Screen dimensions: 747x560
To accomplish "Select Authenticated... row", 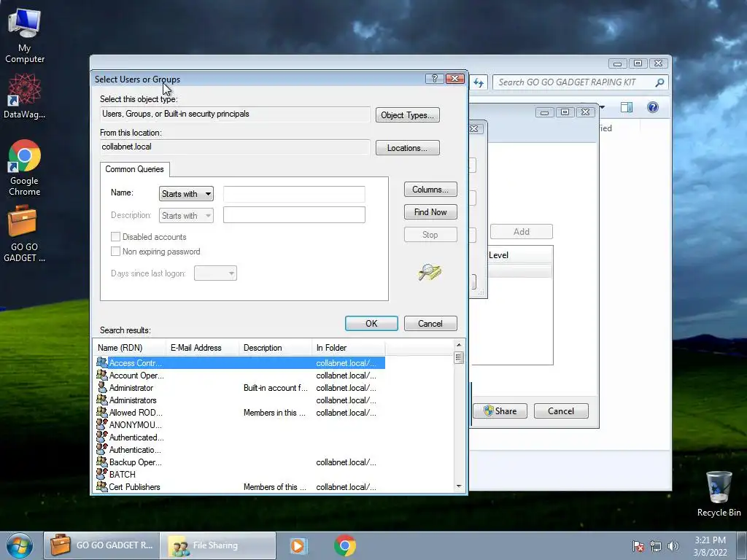I will [240, 437].
